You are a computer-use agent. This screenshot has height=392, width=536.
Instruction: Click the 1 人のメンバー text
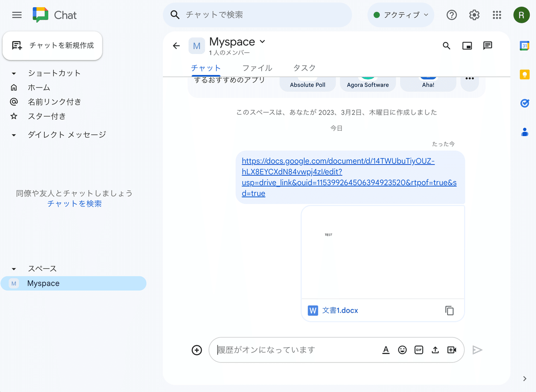click(230, 53)
